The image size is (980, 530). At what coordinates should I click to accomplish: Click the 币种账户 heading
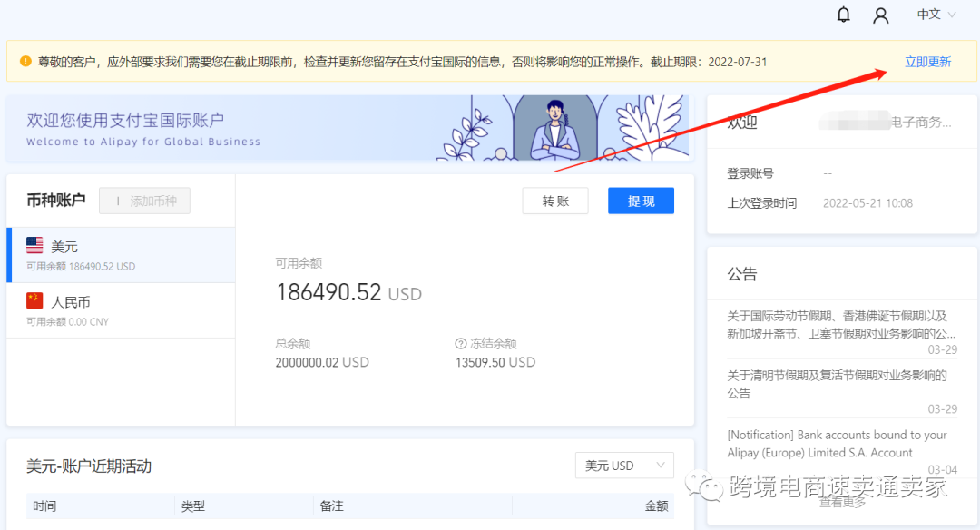click(55, 200)
